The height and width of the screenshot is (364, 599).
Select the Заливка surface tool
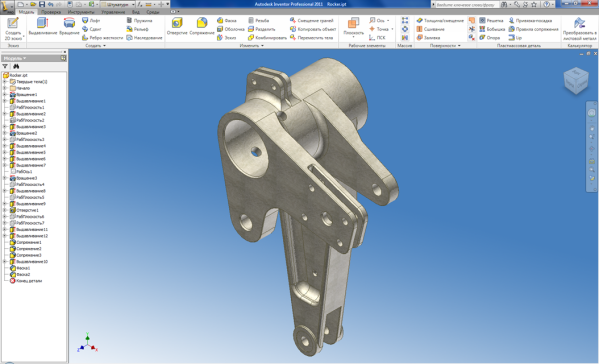point(428,38)
